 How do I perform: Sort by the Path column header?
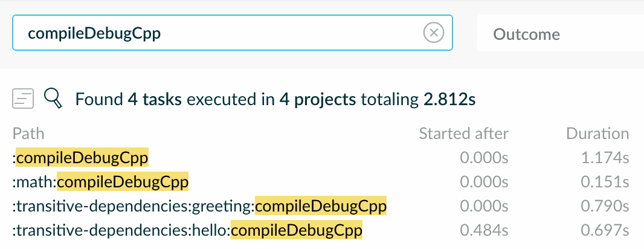click(x=28, y=134)
